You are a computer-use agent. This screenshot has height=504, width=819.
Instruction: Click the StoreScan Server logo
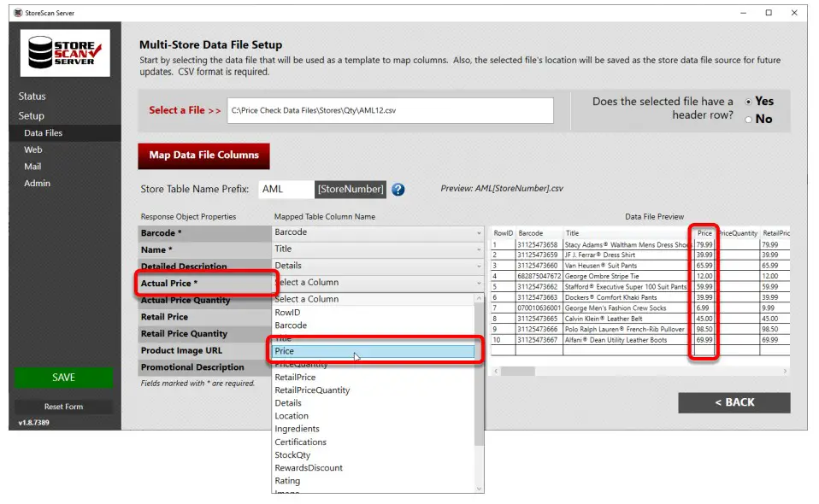(x=65, y=53)
